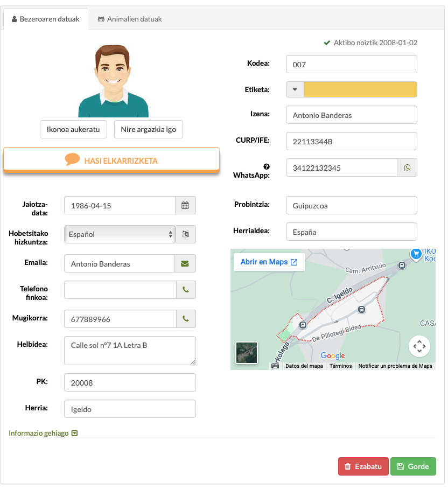Viewport: 448px width, 489px height.
Task: Click the yellow Etiketa color swatch
Action: point(360,89)
